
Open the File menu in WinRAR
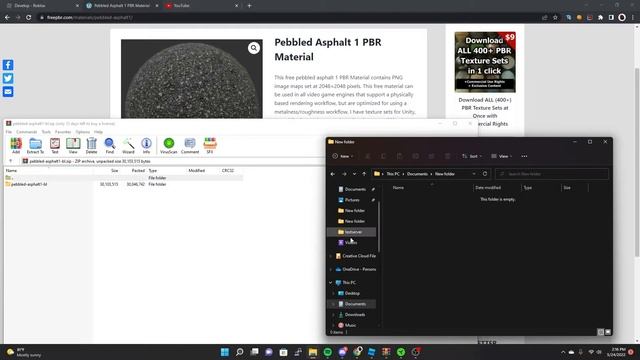coord(9,132)
